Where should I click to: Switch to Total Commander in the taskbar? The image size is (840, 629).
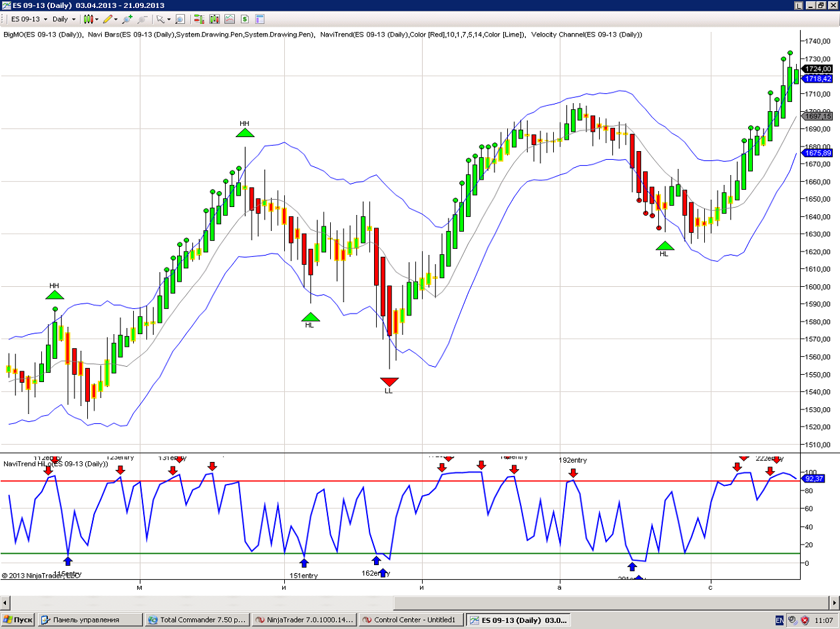pos(198,620)
